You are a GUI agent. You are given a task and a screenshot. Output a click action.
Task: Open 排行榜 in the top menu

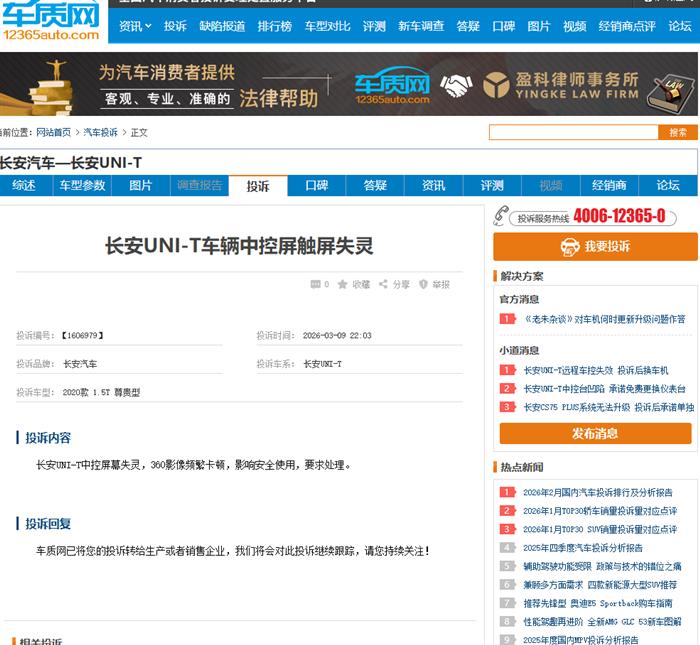coord(274,26)
